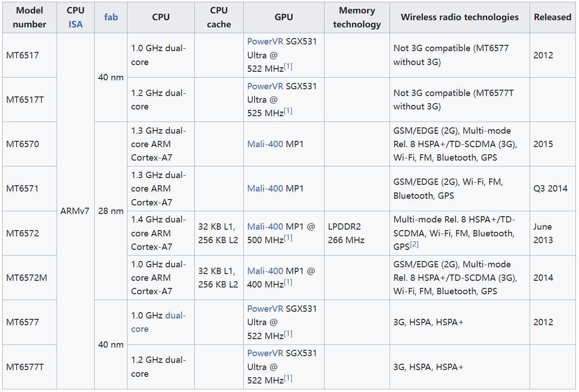Screen dimensions: 579x392
Task: Click the LPDDR2 266 MHz memory cell
Action: click(357, 233)
